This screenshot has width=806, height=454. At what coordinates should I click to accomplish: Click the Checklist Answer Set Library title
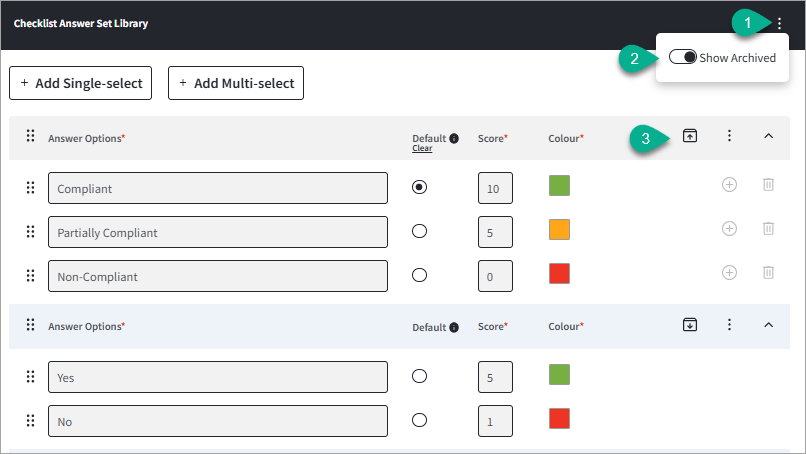point(81,23)
